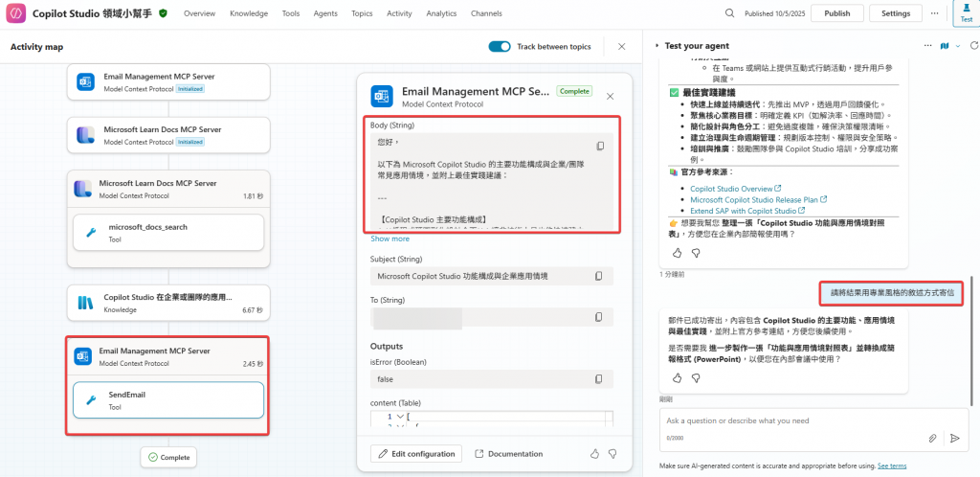Close the Activity map panel
The height and width of the screenshot is (477, 980).
622,46
